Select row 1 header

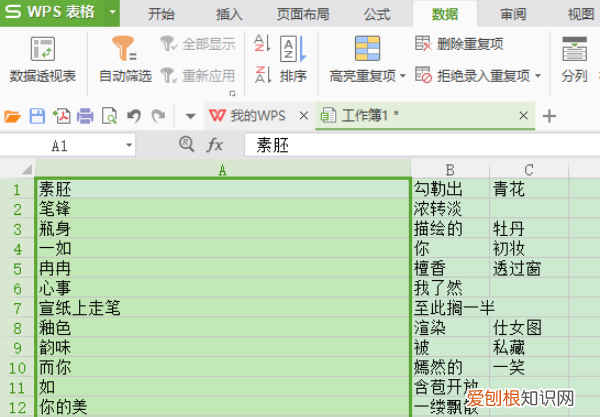pos(17,189)
